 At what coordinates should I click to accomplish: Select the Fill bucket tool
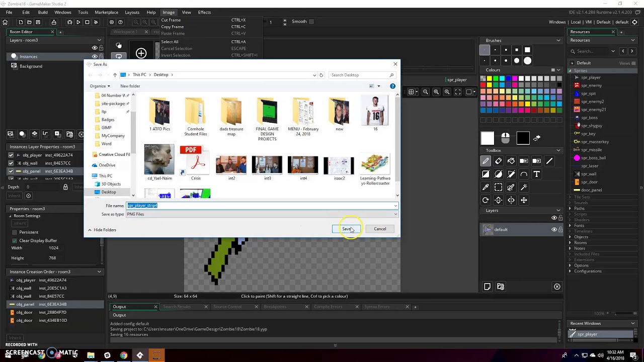pos(511,161)
